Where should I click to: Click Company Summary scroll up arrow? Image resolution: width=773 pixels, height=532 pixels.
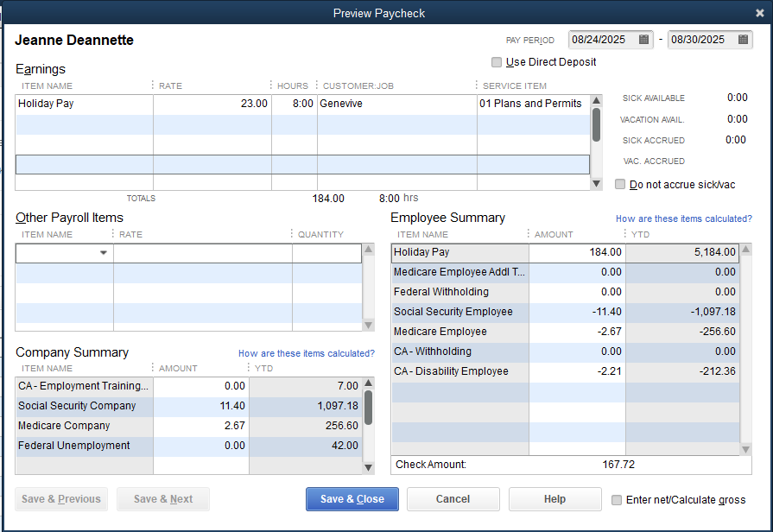368,383
